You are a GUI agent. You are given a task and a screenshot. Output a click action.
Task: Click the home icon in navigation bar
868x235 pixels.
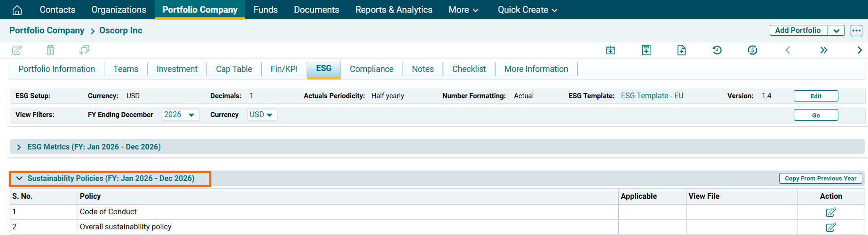[x=17, y=10]
